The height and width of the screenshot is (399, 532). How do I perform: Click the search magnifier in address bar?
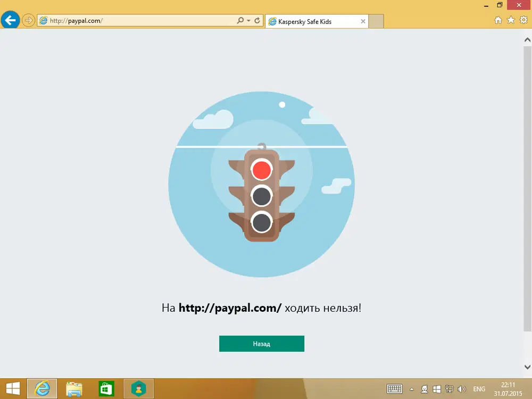[240, 20]
